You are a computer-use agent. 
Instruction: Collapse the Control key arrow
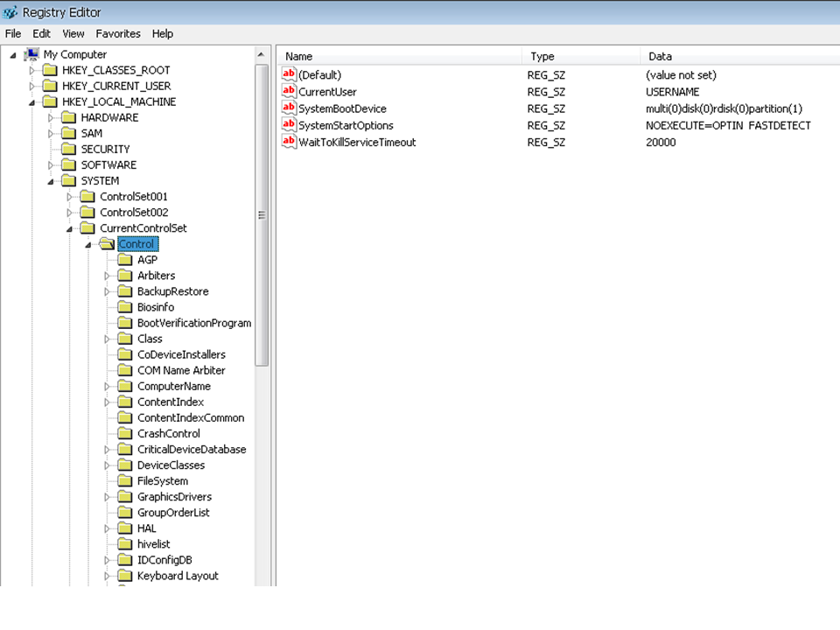(87, 245)
